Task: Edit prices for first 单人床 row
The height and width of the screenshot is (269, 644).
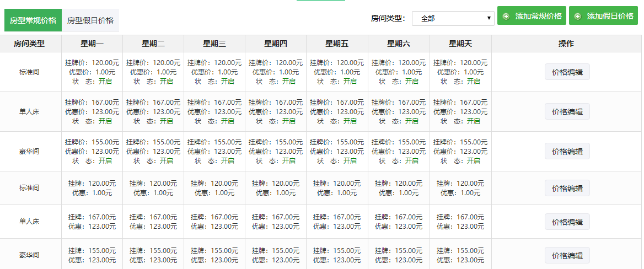Action: pos(567,112)
